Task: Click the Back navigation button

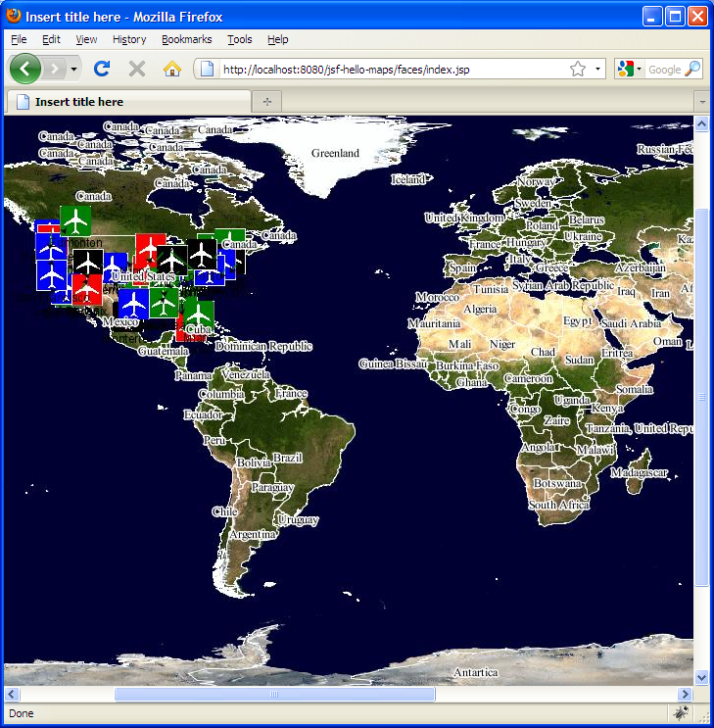Action: pos(24,69)
